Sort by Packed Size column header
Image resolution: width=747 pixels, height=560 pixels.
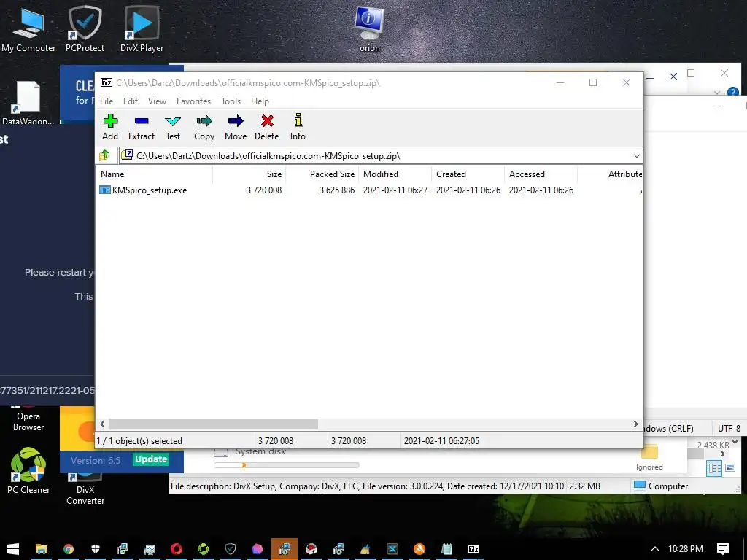coord(322,174)
